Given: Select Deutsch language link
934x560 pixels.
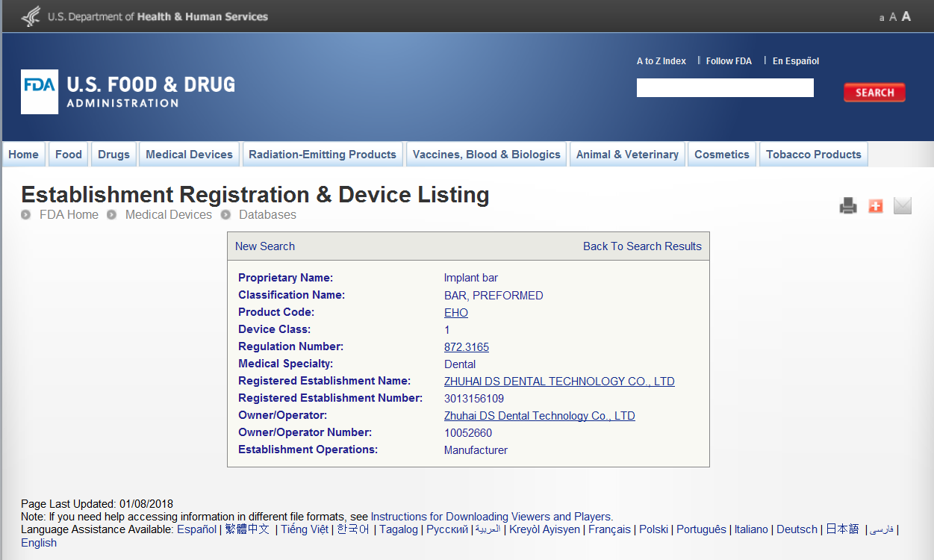Looking at the screenshot, I should click(797, 529).
